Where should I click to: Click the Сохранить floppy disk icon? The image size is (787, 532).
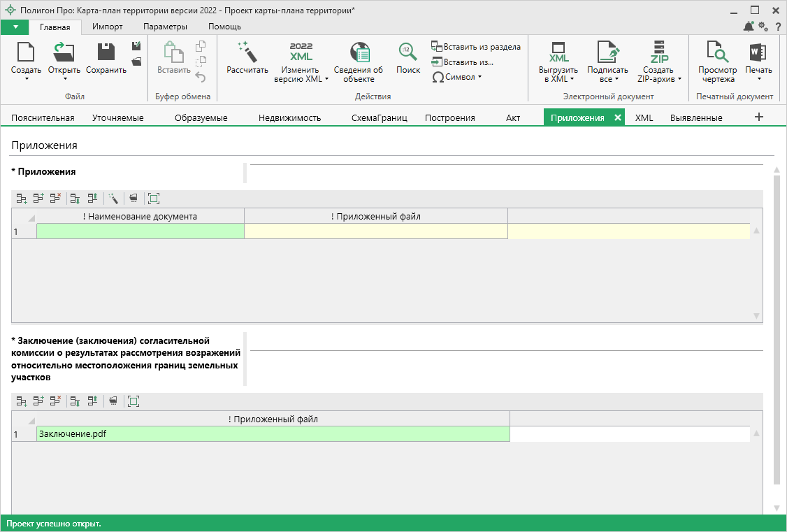pyautogui.click(x=106, y=52)
